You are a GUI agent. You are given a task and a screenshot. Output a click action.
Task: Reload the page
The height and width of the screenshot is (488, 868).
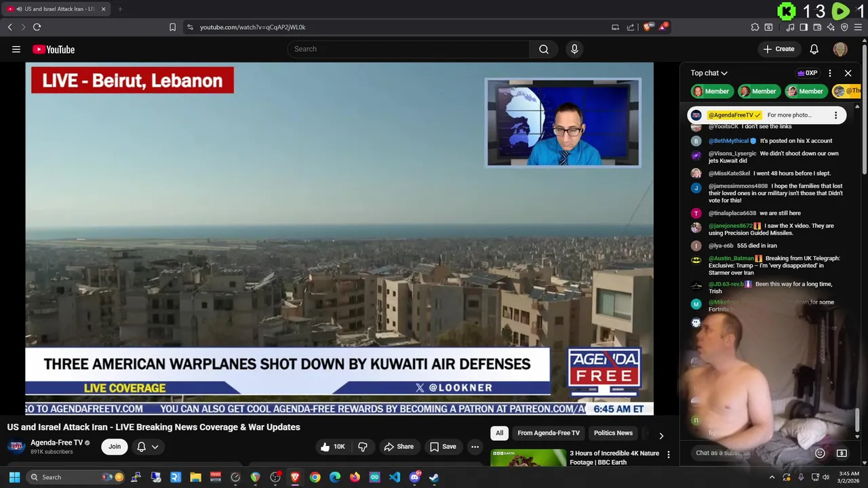(x=37, y=27)
